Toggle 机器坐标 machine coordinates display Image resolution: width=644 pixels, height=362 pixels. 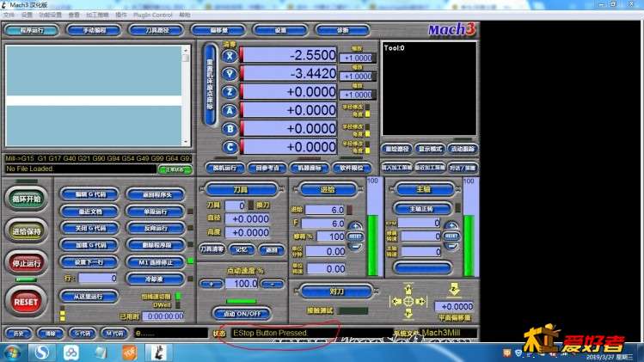[x=310, y=168]
